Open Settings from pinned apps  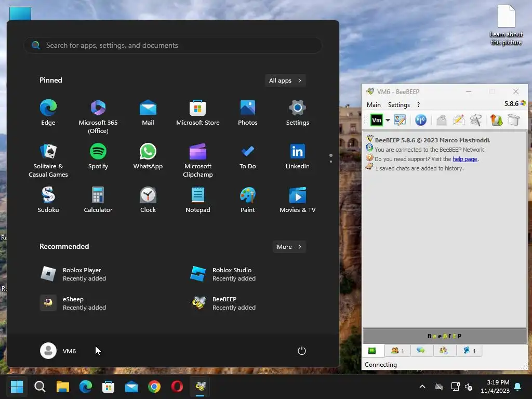298,113
